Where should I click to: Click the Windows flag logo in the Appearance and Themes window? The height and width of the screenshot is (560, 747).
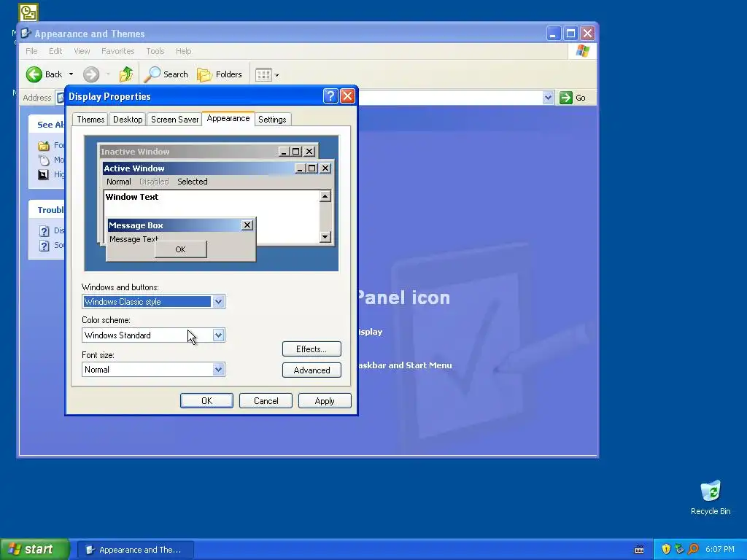(583, 51)
